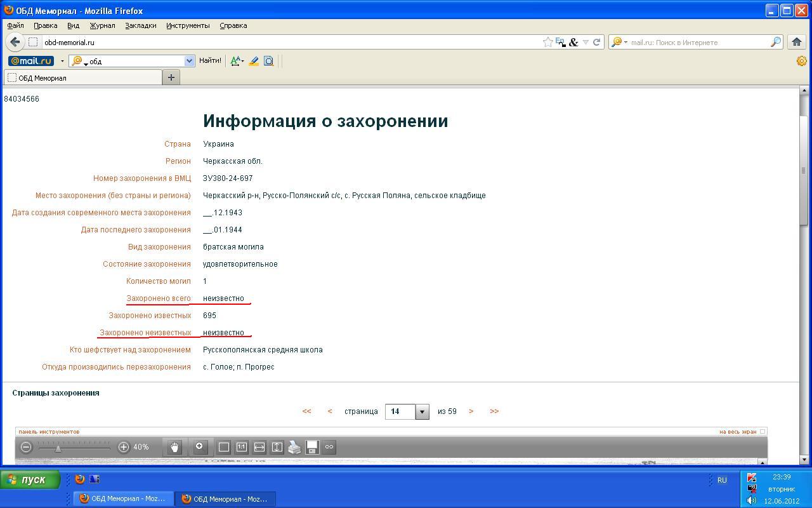The width and height of the screenshot is (812, 508).
Task: Click the 'панель инструментов' link
Action: pos(49,432)
